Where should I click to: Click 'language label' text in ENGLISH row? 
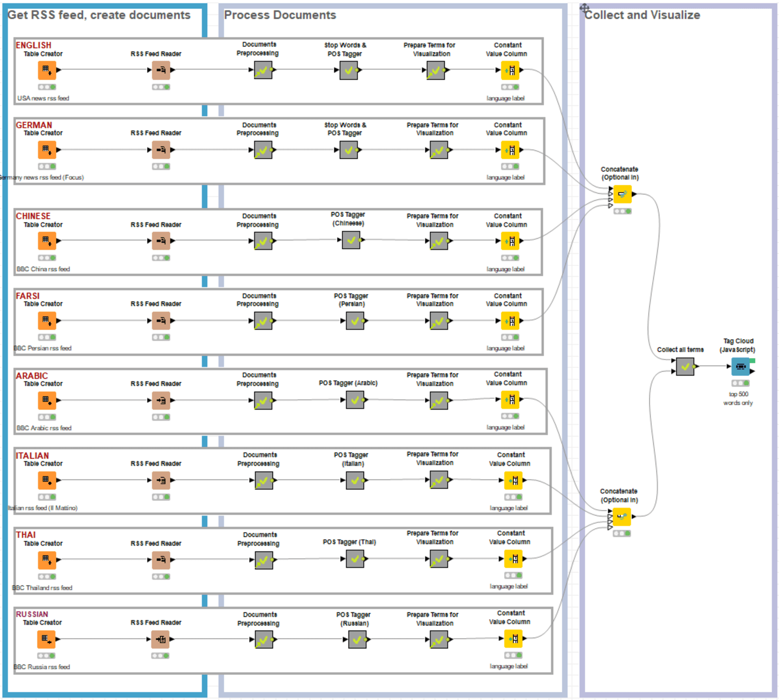tap(506, 98)
